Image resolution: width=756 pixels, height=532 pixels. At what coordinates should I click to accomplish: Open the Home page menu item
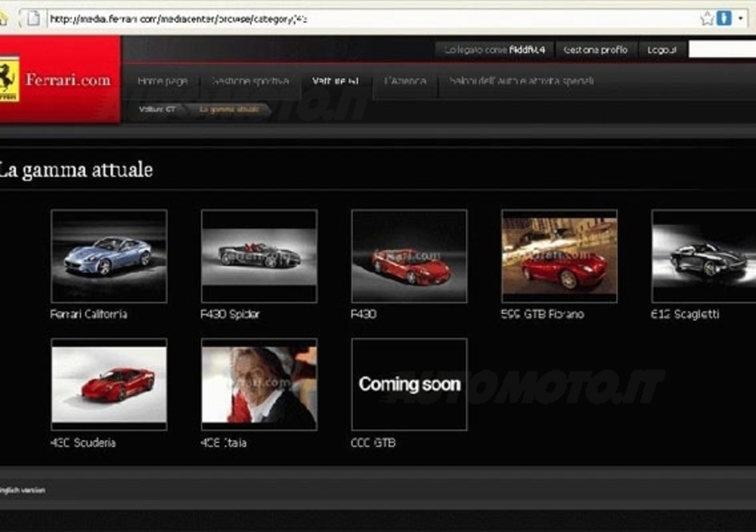click(163, 81)
